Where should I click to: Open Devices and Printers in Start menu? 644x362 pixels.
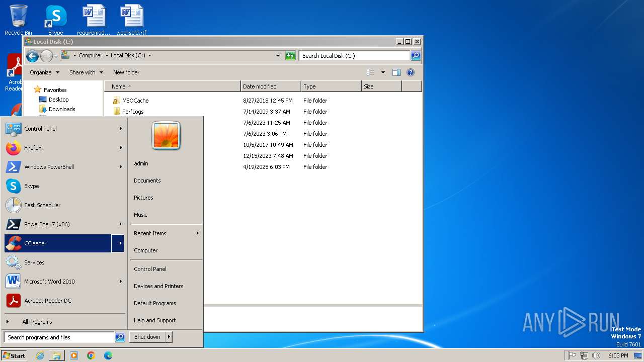pyautogui.click(x=158, y=286)
